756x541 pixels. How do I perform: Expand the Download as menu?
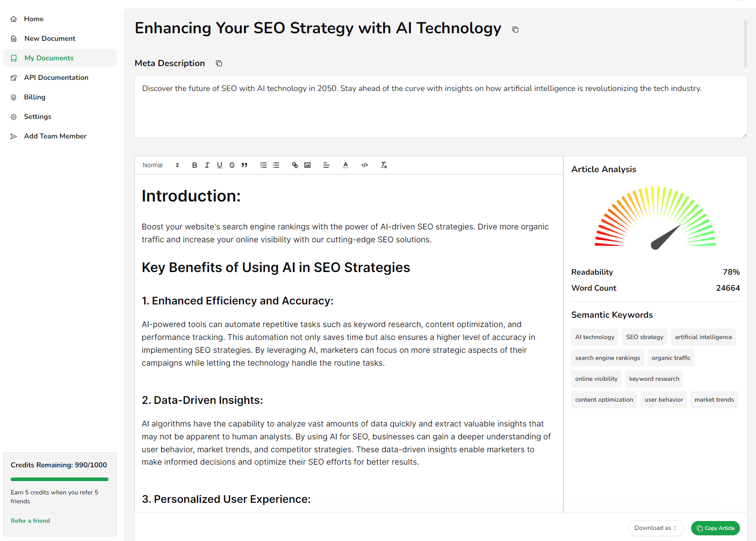pyautogui.click(x=655, y=528)
